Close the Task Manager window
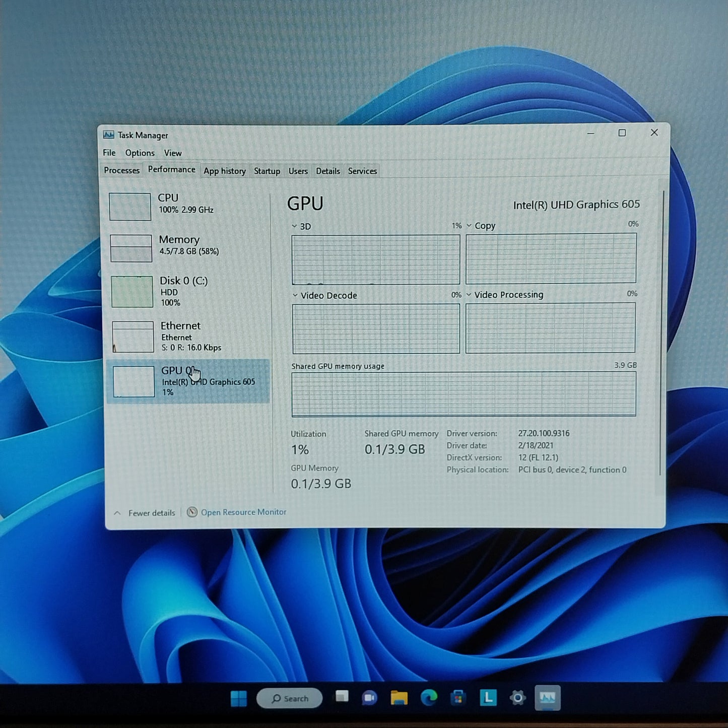This screenshot has height=728, width=728. tap(654, 132)
